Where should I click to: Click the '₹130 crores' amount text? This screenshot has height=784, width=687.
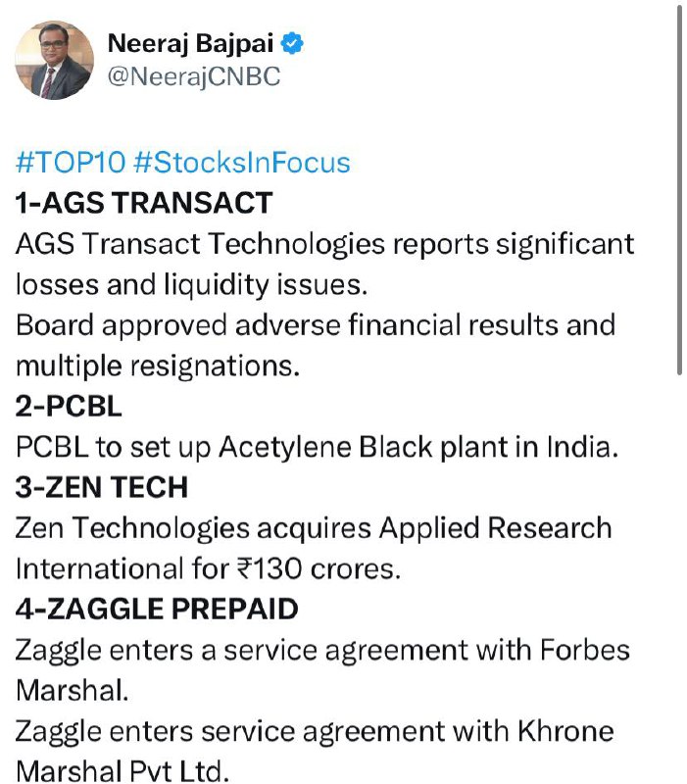(319, 569)
